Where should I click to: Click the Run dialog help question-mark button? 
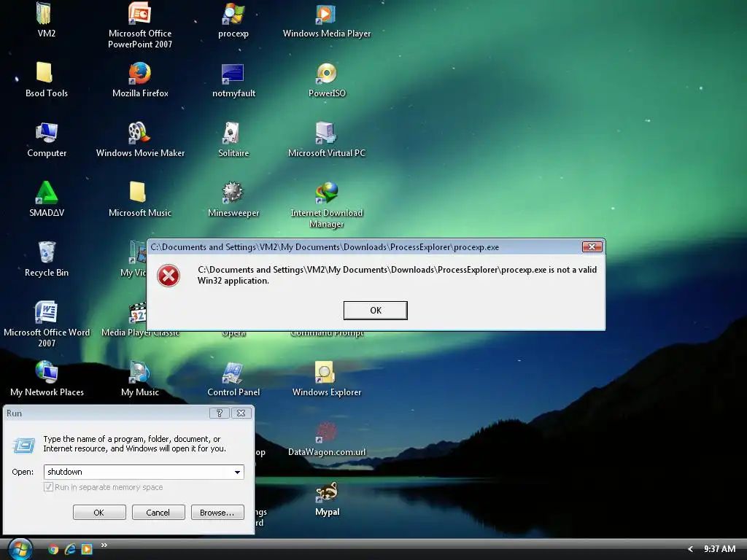(x=220, y=413)
